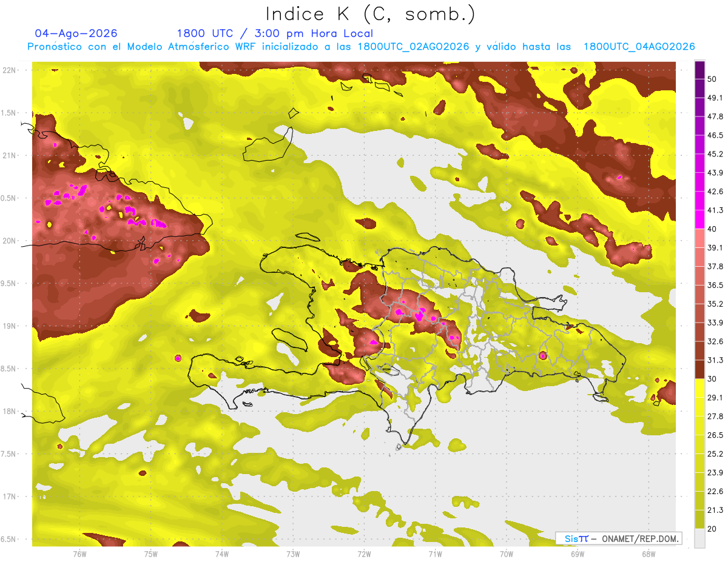Click the "36.5" color scale value

point(715,285)
